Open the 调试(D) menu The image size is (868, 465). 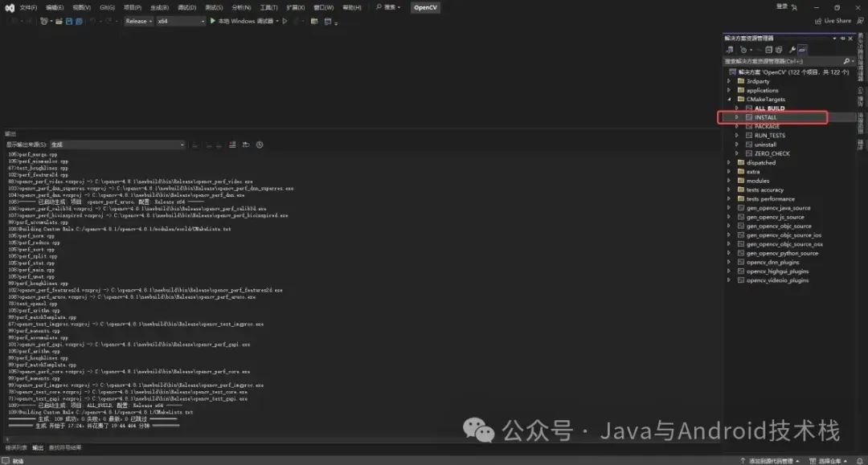point(187,8)
